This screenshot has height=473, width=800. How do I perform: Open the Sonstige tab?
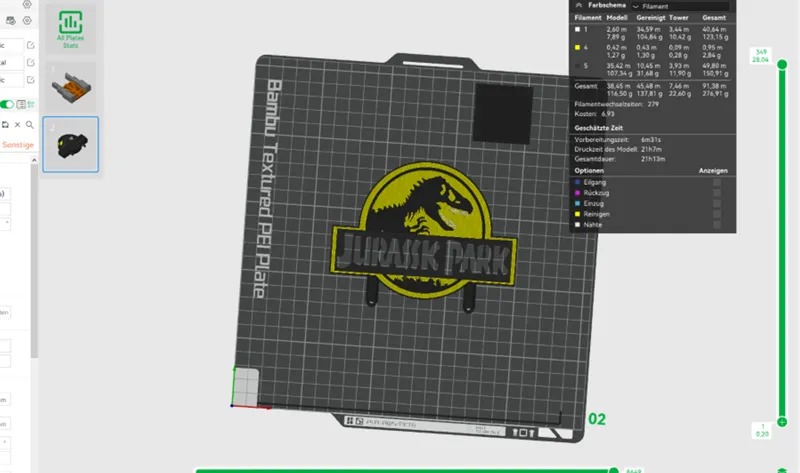pos(18,145)
